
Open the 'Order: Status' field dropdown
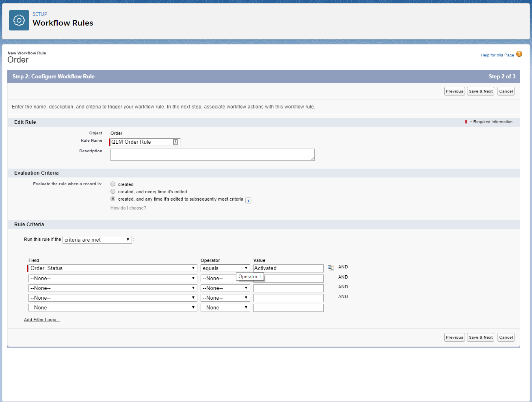tap(113, 268)
